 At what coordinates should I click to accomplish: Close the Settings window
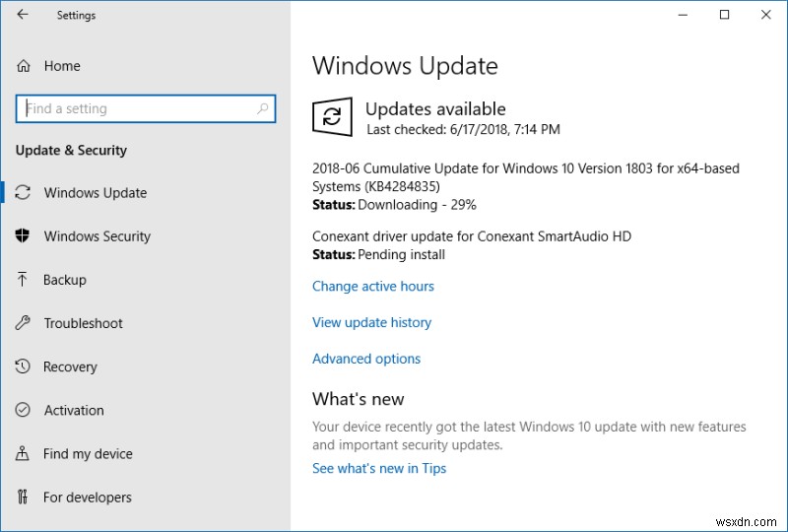pyautogui.click(x=766, y=15)
